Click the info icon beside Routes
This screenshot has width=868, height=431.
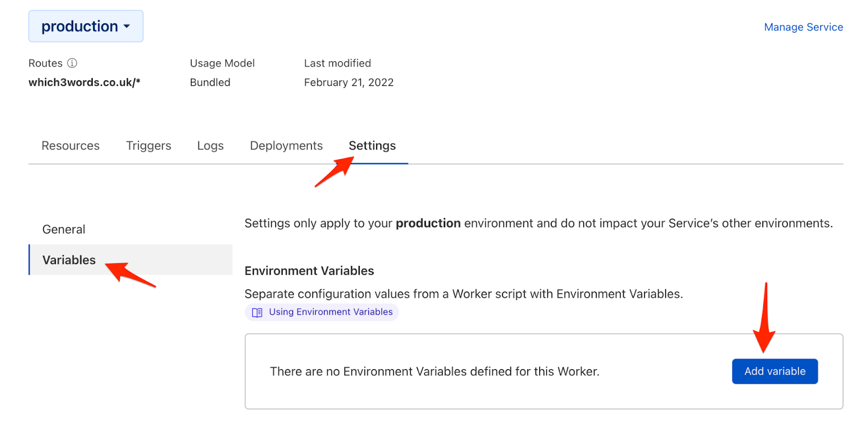[x=72, y=63]
